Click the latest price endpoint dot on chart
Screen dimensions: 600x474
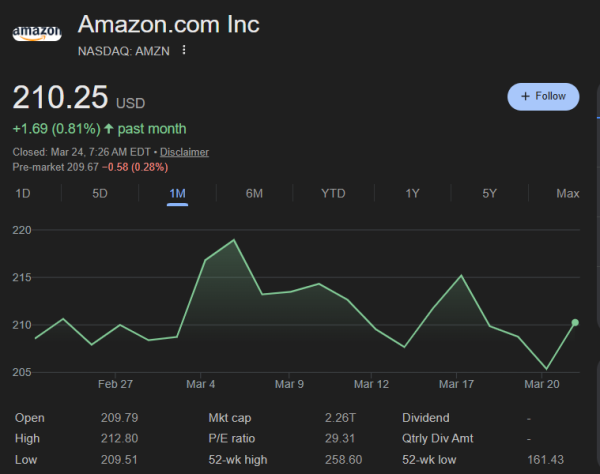click(x=575, y=322)
